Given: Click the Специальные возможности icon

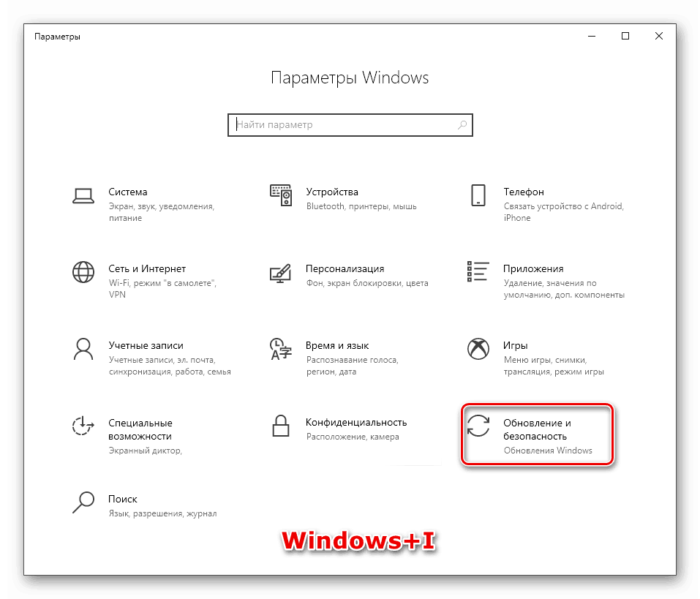Looking at the screenshot, I should click(83, 426).
